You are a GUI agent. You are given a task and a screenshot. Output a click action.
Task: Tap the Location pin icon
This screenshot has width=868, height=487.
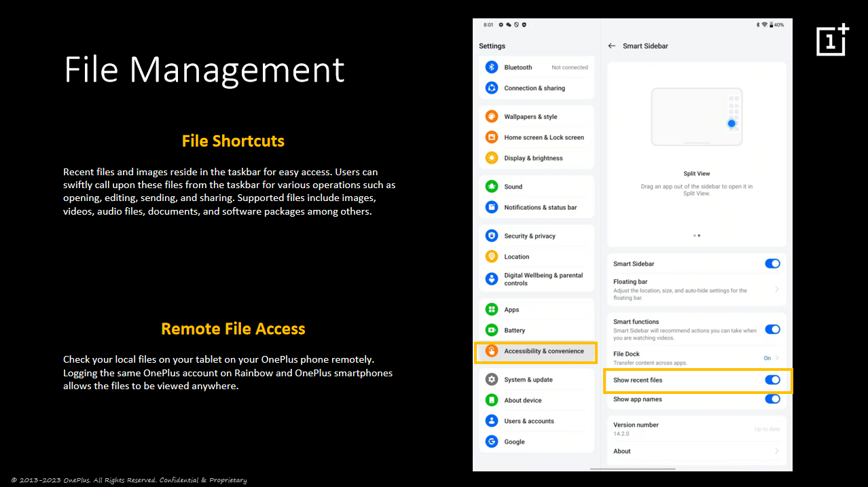(492, 257)
